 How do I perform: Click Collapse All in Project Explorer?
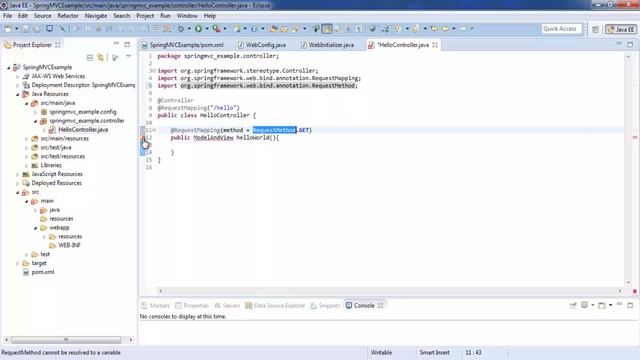[x=90, y=58]
